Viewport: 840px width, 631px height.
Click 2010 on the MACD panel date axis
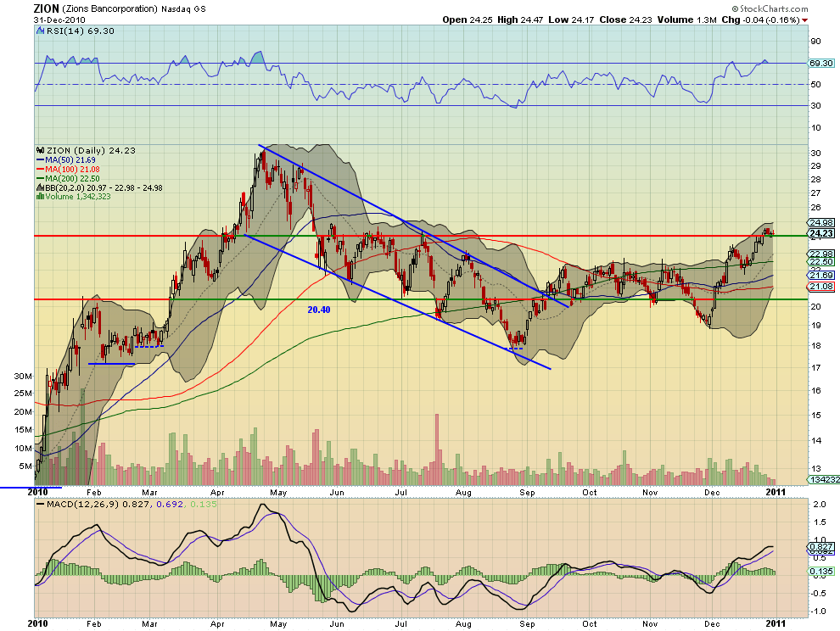[37, 623]
